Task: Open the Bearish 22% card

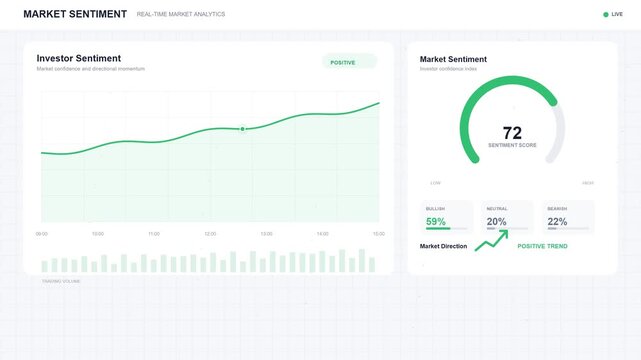Action: [568, 217]
